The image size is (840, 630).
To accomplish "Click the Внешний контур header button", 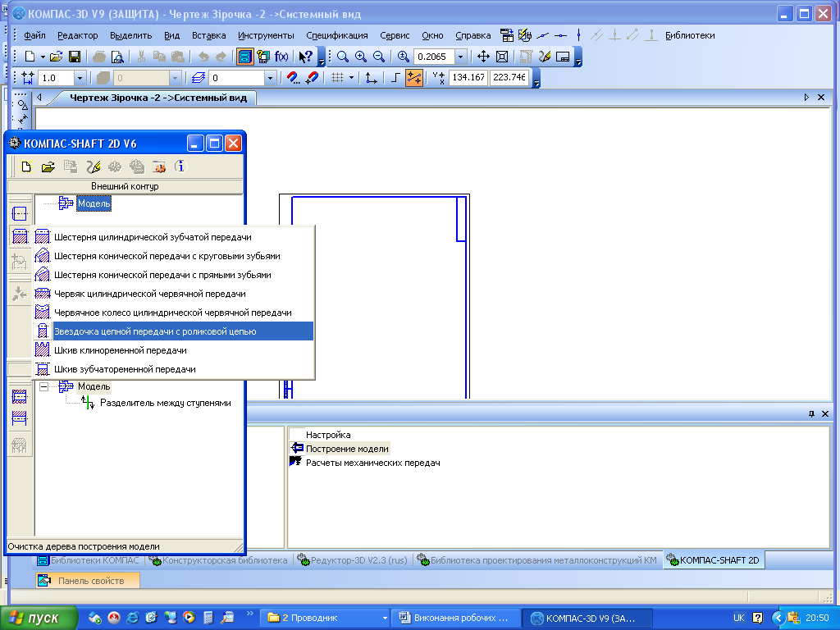I will point(125,186).
